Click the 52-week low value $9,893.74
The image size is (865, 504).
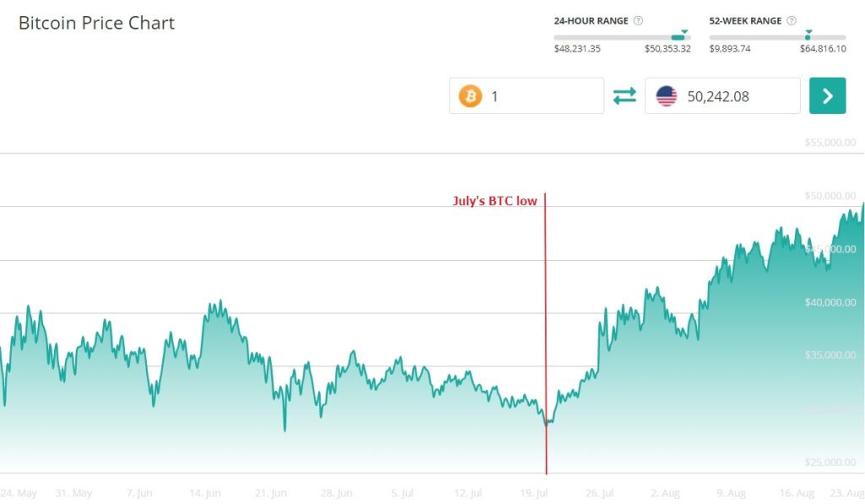[730, 49]
